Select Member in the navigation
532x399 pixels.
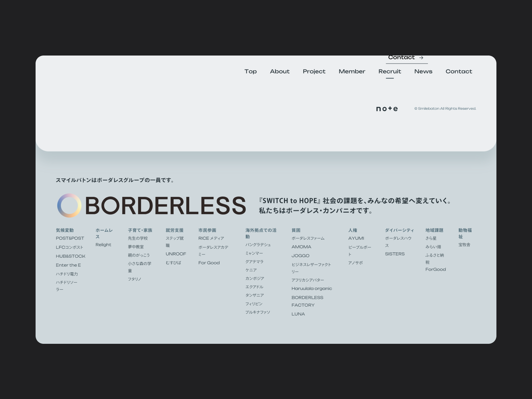[352, 71]
